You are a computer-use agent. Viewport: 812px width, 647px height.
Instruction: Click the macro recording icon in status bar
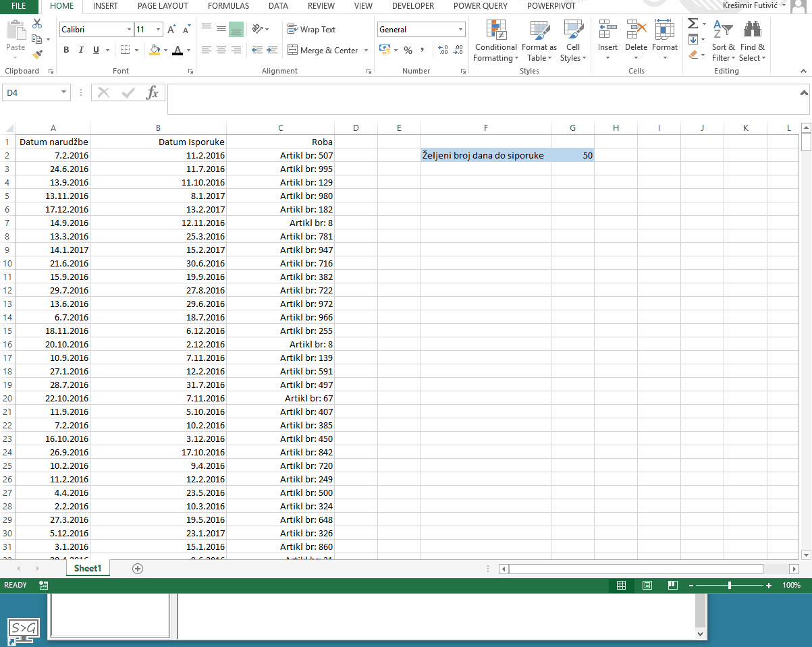[x=44, y=586]
